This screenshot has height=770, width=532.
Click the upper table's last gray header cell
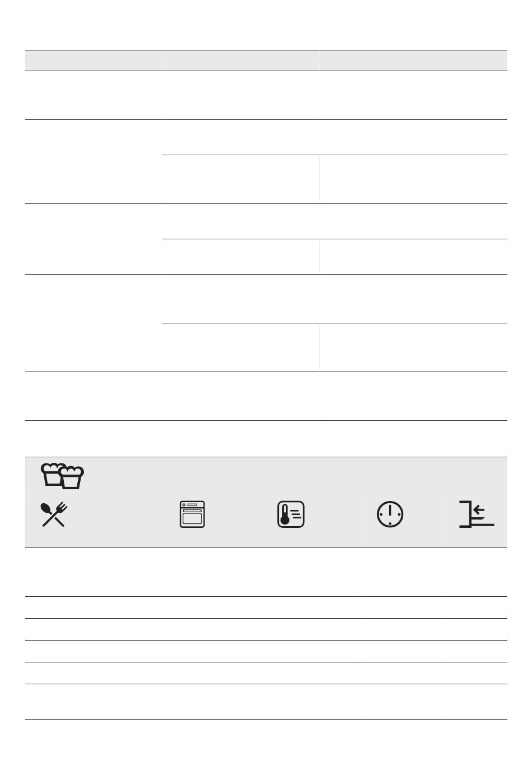[x=413, y=61]
